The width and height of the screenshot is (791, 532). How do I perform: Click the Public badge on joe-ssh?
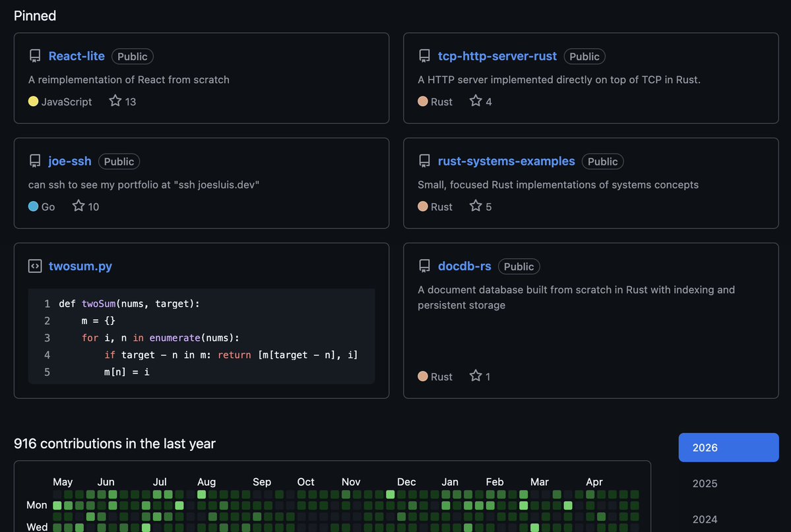point(119,162)
